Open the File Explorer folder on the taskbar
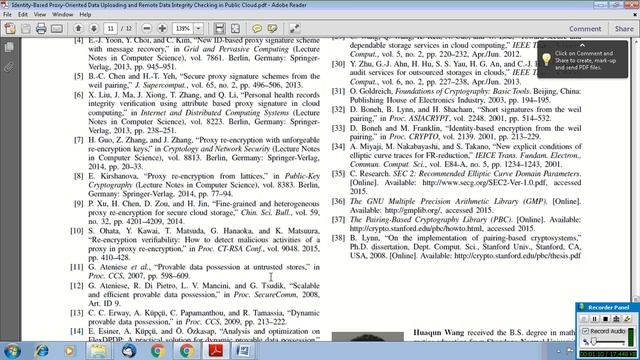 [x=98, y=351]
